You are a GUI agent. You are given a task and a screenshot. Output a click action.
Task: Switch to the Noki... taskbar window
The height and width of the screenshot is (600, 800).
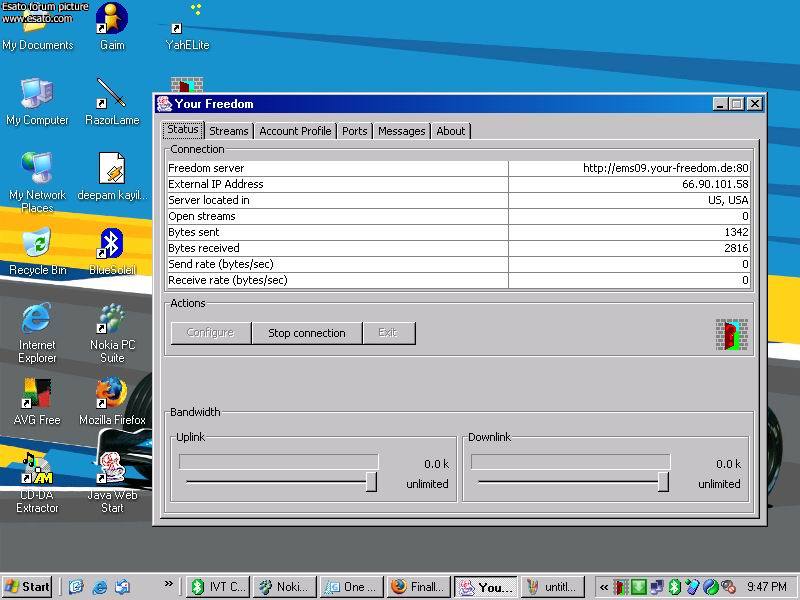[285, 587]
